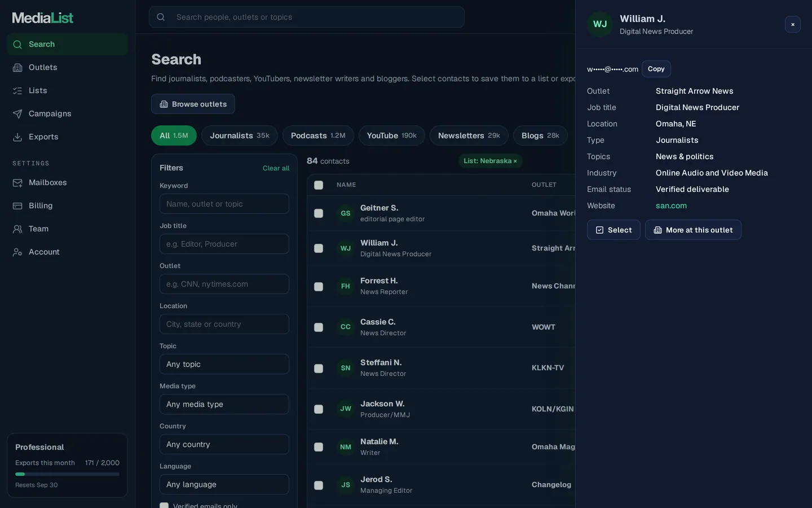The width and height of the screenshot is (812, 508).
Task: Open Outlets from the sidebar icon
Action: click(17, 68)
